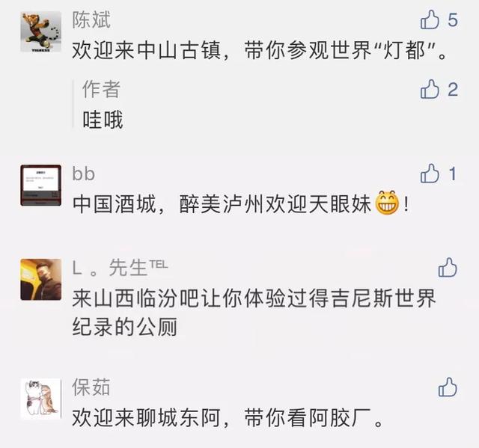Tap the comment about 中山古镇 灯都

[x=260, y=50]
